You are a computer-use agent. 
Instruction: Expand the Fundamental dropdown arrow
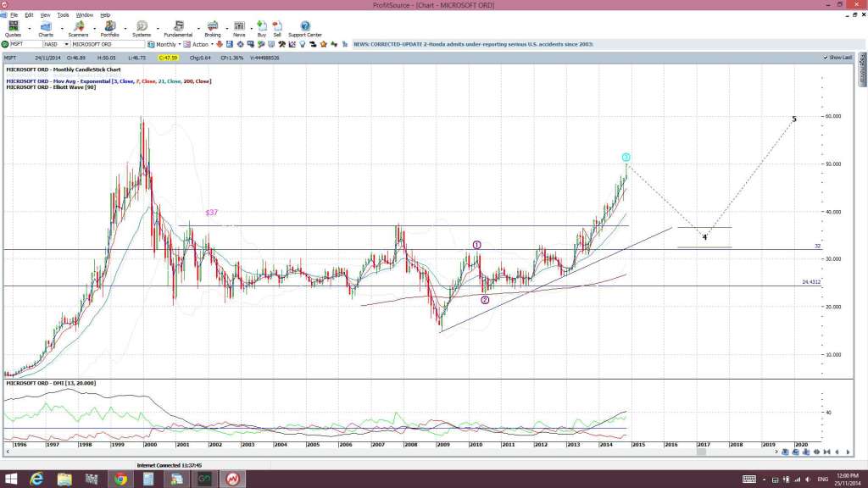(x=198, y=28)
